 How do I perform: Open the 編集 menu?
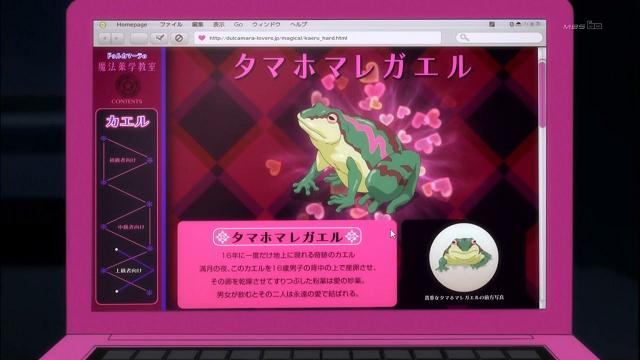point(198,24)
